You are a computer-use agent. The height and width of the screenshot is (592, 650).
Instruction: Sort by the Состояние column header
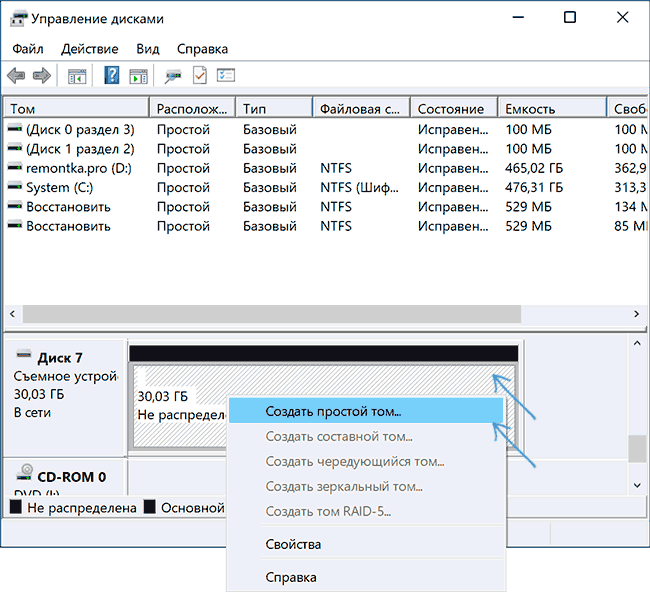(454, 109)
